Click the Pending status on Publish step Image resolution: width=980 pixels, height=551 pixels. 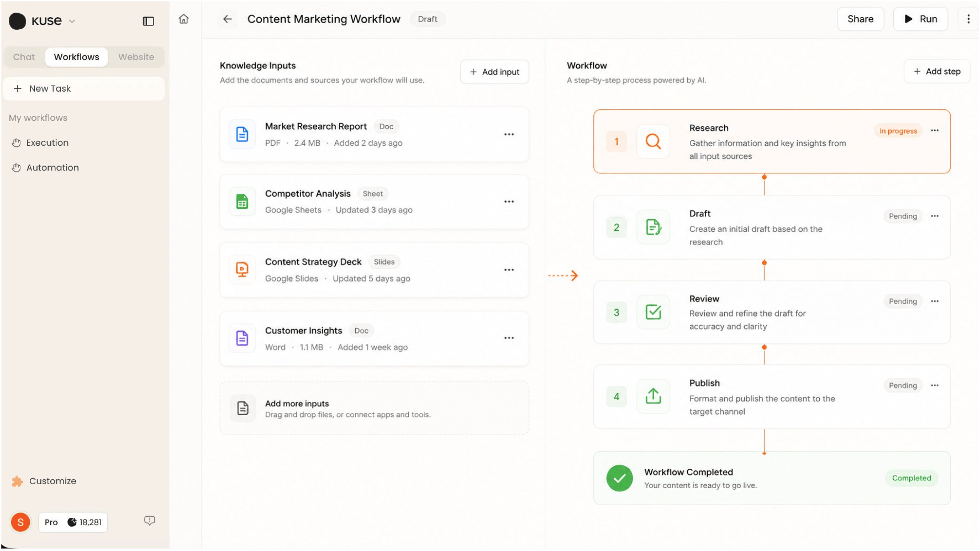(902, 386)
